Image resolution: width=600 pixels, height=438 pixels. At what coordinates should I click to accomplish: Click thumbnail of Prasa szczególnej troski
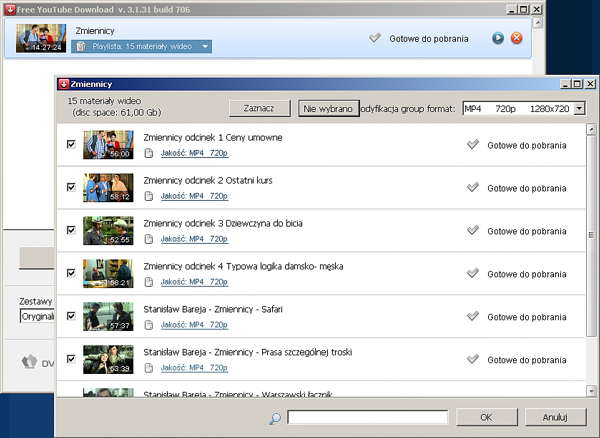[108, 359]
